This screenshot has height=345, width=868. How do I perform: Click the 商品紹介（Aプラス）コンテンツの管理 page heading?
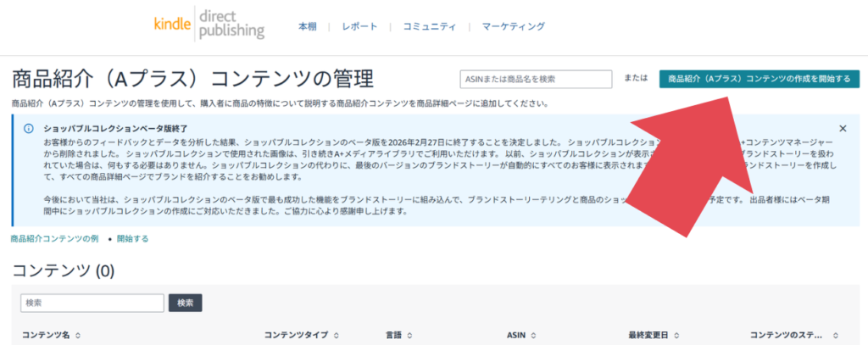[192, 79]
